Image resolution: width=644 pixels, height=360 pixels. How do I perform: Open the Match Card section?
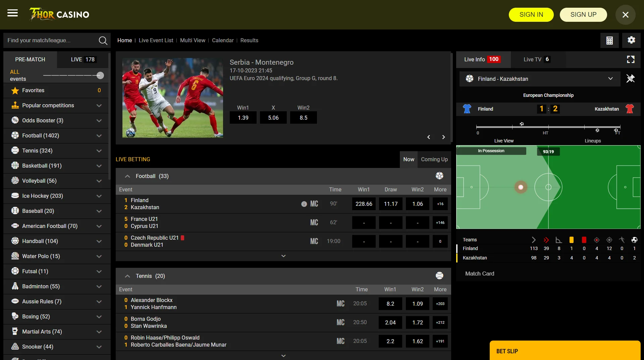(x=480, y=274)
